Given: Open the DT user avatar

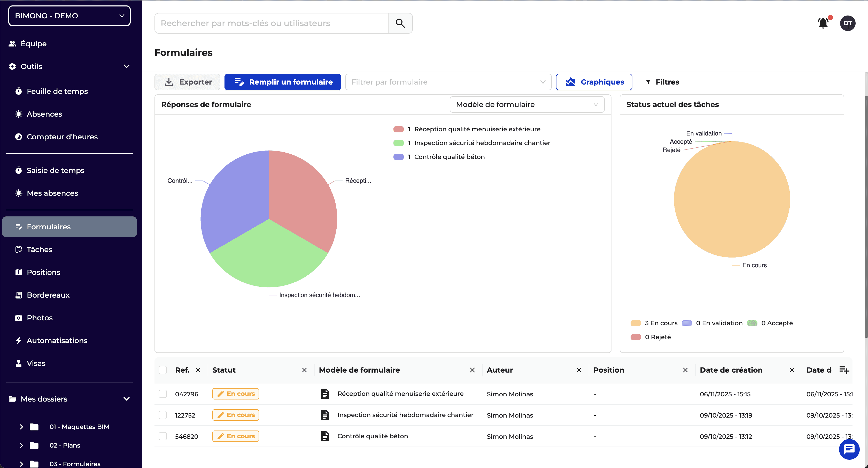Looking at the screenshot, I should 847,23.
